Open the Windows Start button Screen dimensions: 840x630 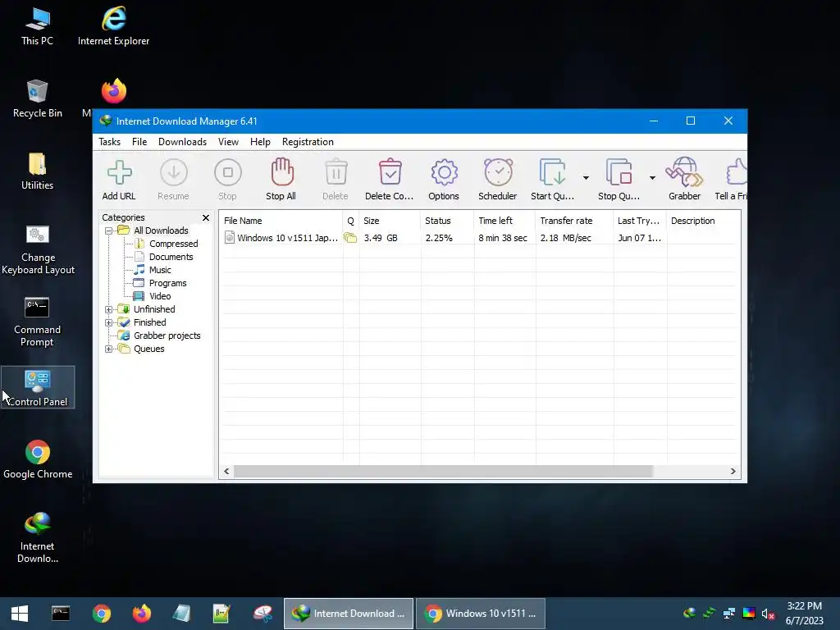click(x=20, y=614)
